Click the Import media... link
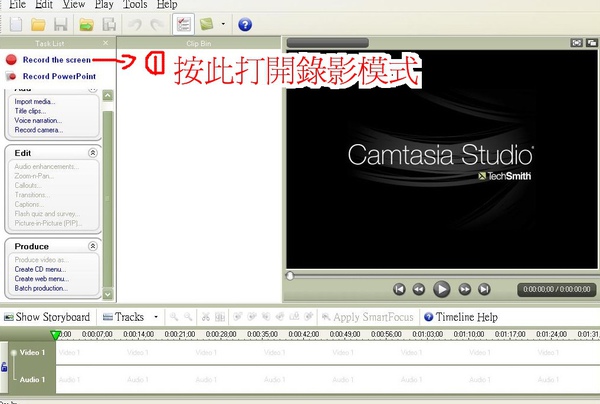 [x=34, y=101]
